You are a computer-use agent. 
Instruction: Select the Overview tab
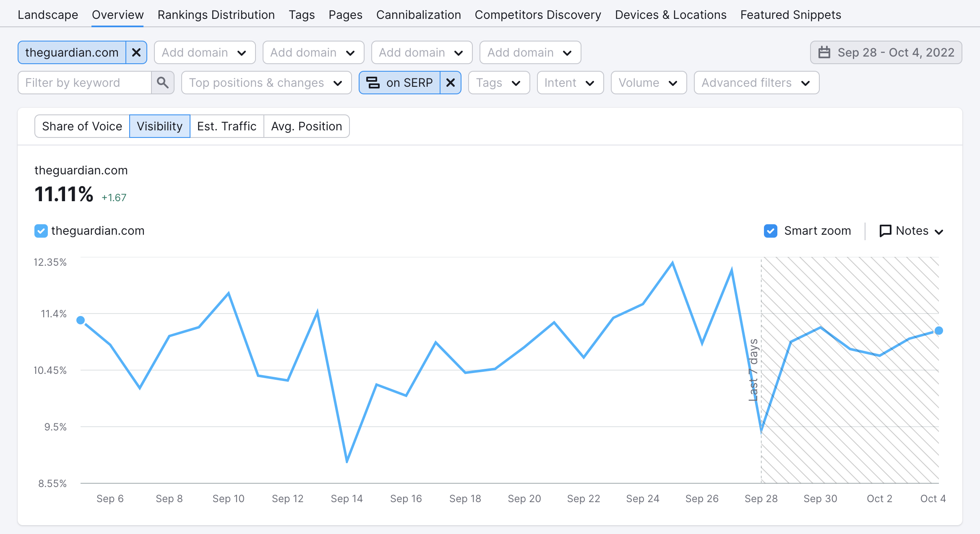118,15
